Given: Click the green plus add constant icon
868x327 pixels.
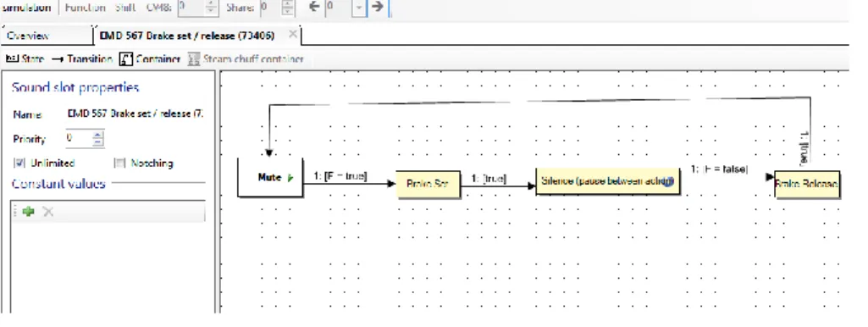Looking at the screenshot, I should 28,211.
